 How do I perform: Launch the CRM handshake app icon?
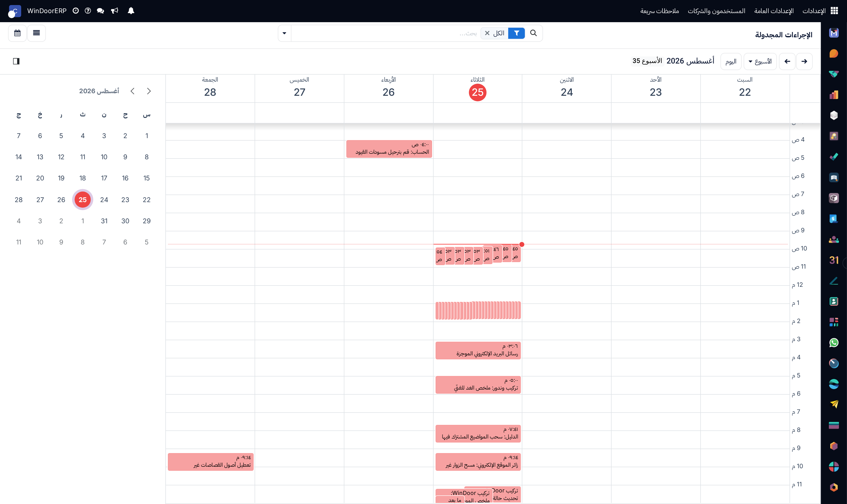click(x=834, y=74)
